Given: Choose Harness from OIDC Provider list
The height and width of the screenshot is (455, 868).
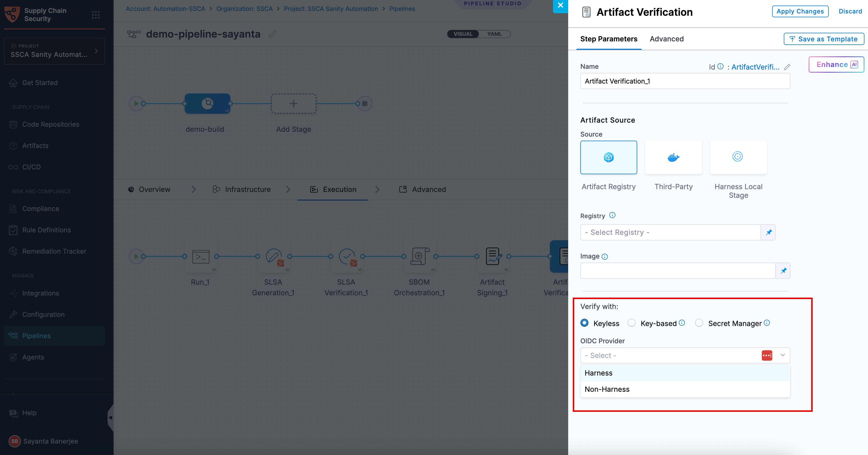Looking at the screenshot, I should 685,373.
